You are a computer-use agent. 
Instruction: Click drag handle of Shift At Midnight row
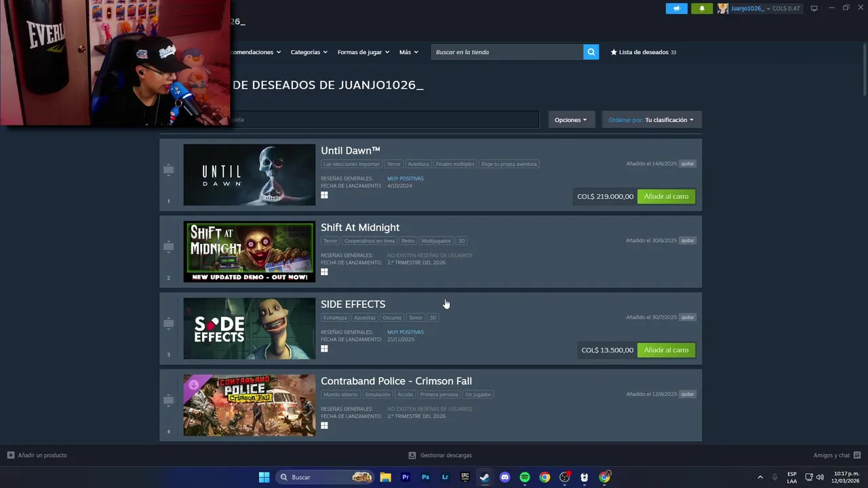(x=168, y=247)
